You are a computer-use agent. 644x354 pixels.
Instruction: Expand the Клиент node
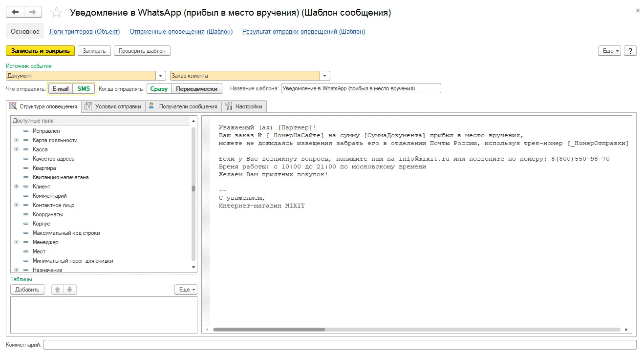[16, 187]
